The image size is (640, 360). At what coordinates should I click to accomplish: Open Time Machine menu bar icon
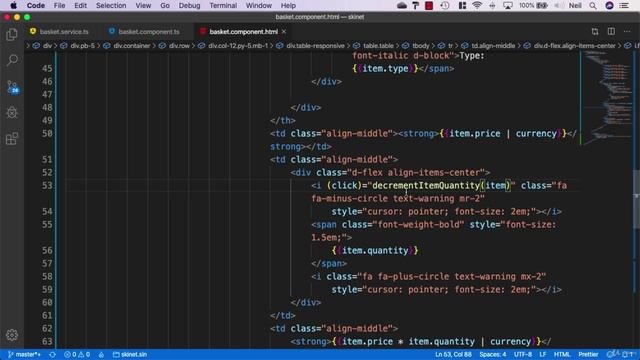pos(445,5)
